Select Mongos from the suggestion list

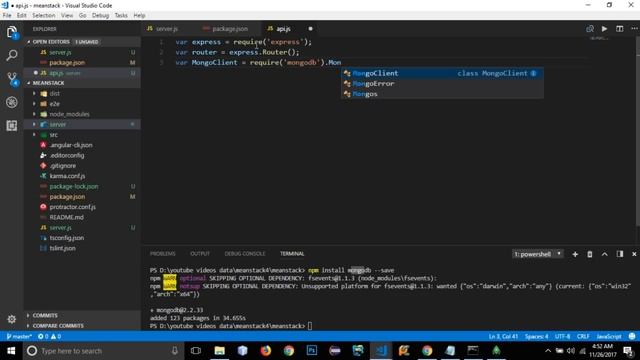(x=442, y=94)
